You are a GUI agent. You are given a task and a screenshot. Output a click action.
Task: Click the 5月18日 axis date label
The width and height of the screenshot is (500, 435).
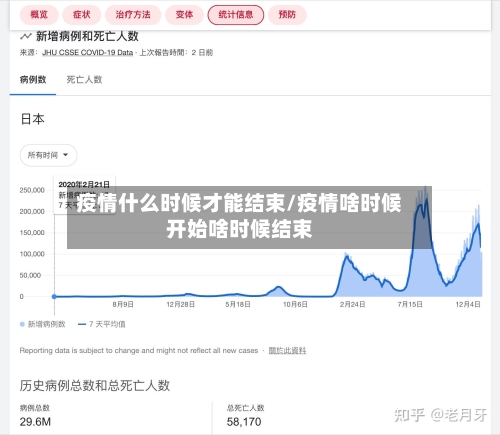click(x=238, y=304)
